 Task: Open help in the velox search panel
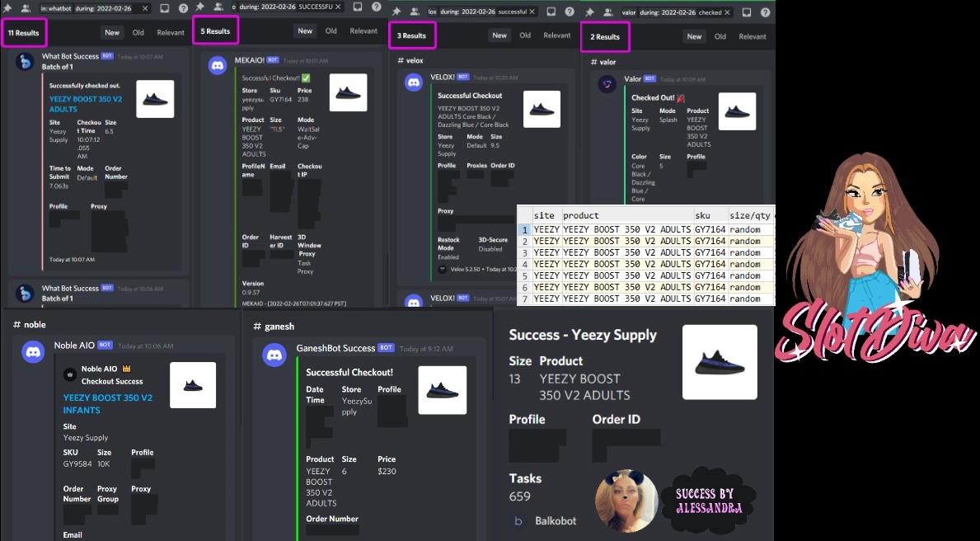(x=570, y=12)
